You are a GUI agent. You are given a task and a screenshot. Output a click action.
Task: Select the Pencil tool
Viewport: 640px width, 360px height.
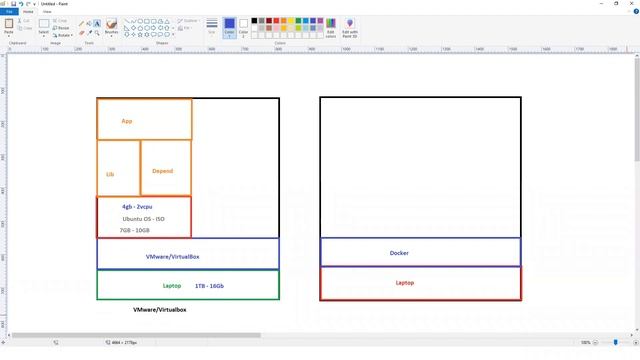81,23
